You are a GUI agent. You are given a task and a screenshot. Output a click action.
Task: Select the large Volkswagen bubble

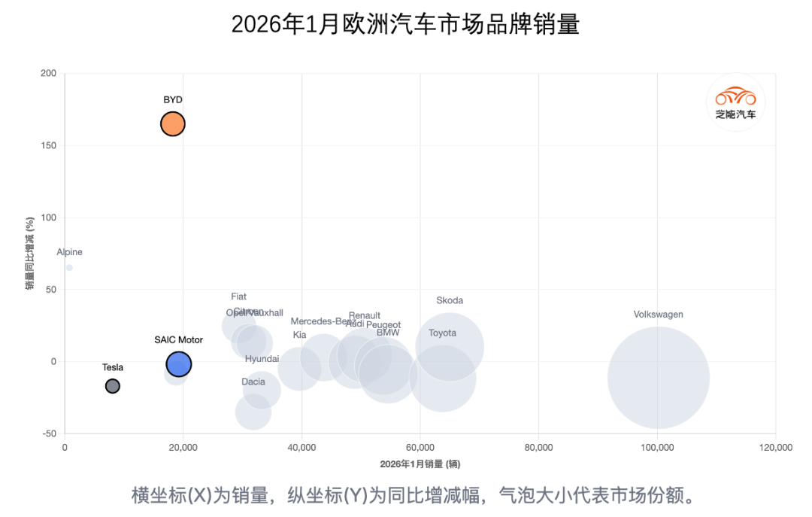658,378
